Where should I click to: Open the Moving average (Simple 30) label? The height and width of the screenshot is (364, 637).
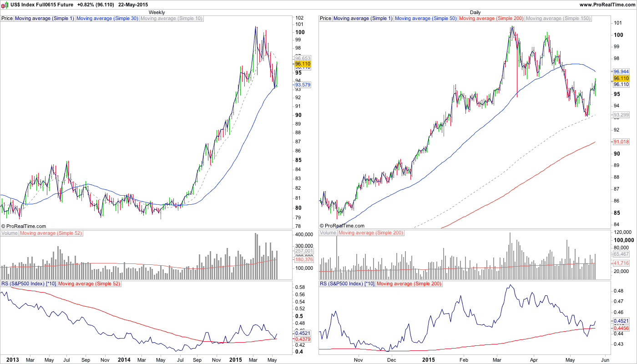(x=107, y=19)
